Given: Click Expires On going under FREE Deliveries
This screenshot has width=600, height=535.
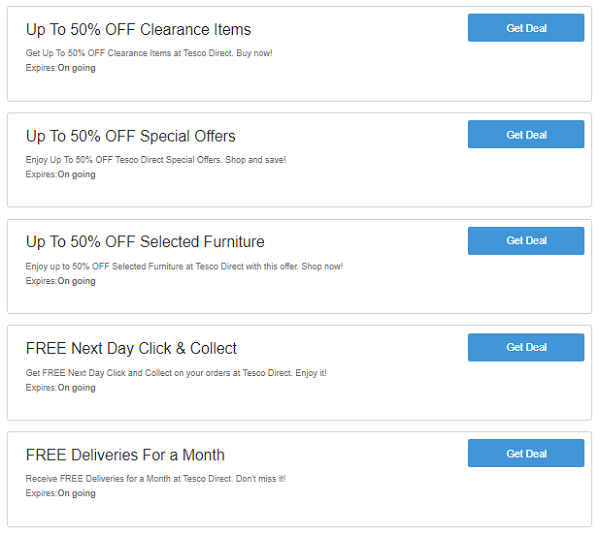Looking at the screenshot, I should 60,493.
